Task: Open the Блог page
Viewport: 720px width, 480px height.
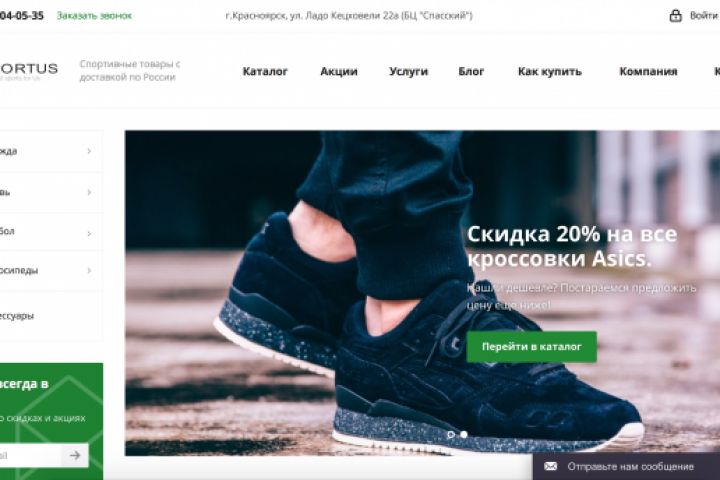Action: (x=471, y=71)
